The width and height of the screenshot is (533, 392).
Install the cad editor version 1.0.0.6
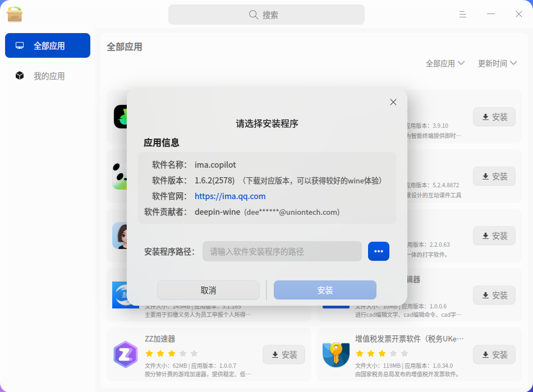click(x=494, y=295)
